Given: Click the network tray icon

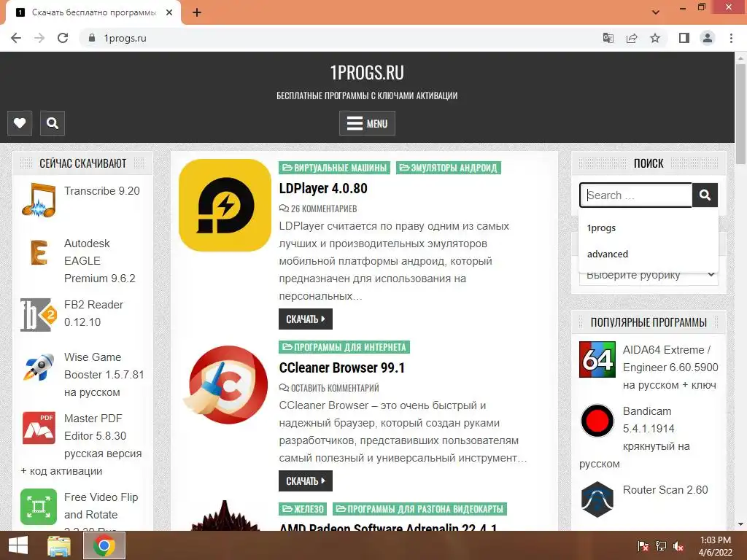Looking at the screenshot, I should (x=661, y=546).
